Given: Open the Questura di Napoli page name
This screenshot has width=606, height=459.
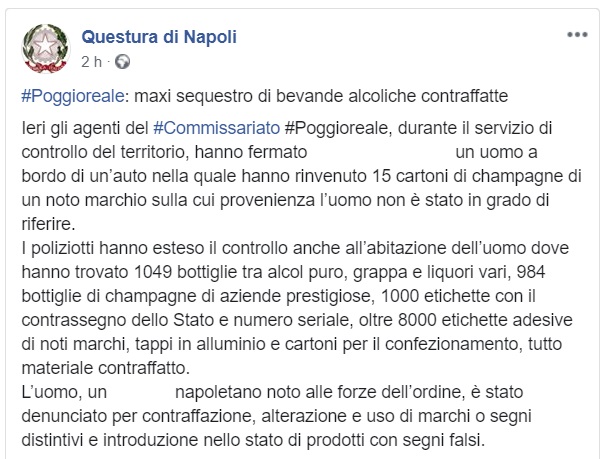Looking at the screenshot, I should (x=158, y=37).
